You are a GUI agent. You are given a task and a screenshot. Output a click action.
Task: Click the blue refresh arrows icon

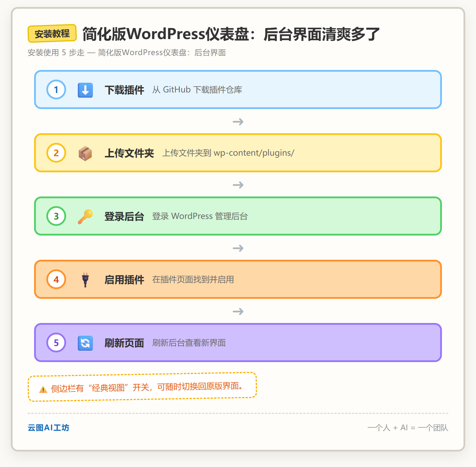(x=85, y=343)
